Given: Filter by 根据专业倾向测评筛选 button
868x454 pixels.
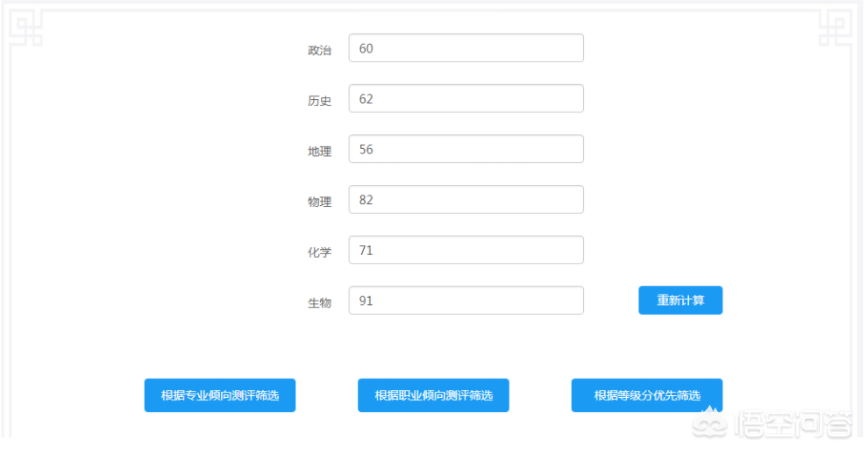Looking at the screenshot, I should tap(220, 395).
